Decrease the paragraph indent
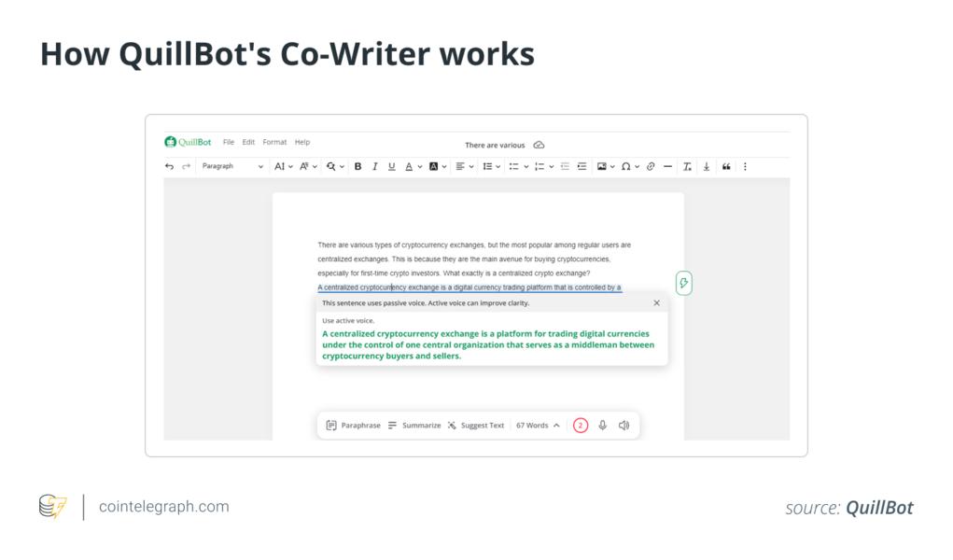Screen dimensions: 953x560 tap(565, 167)
